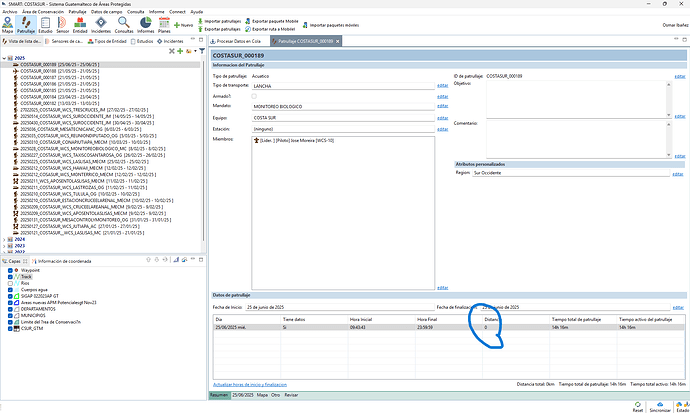The height and width of the screenshot is (413, 690).
Task: Click the Estudio toolbar icon
Action: click(x=45, y=26)
